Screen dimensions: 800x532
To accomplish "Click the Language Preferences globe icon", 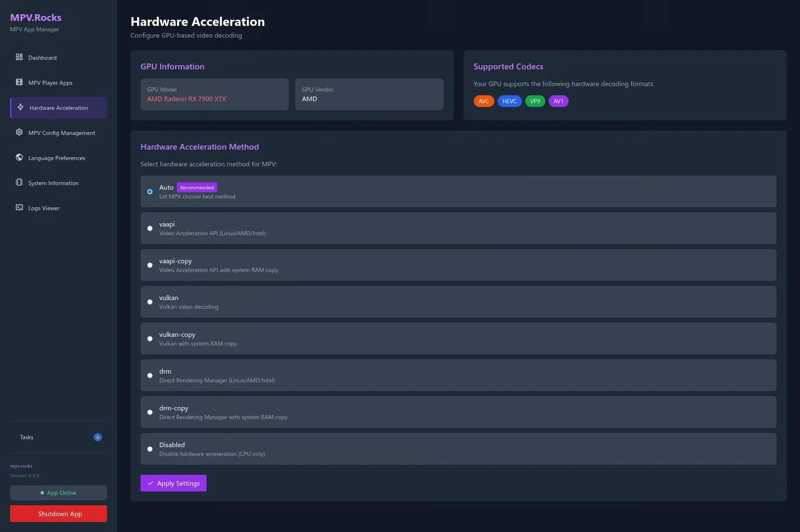I will click(19, 158).
